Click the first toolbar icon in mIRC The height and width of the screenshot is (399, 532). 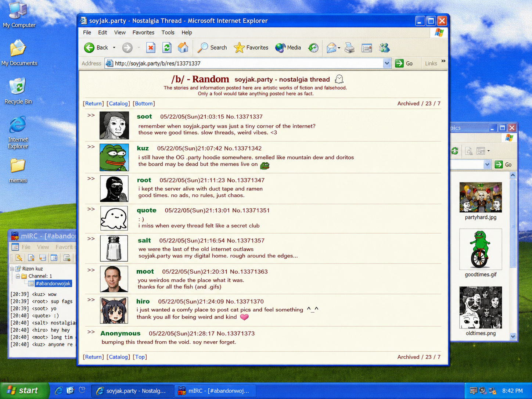pyautogui.click(x=19, y=258)
